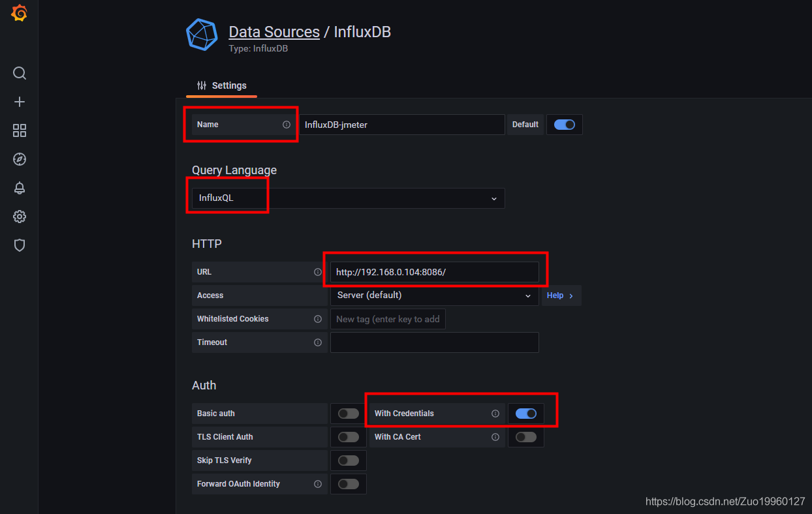Image resolution: width=812 pixels, height=514 pixels.
Task: Expand the InfluxQL query language dropdown
Action: click(348, 198)
